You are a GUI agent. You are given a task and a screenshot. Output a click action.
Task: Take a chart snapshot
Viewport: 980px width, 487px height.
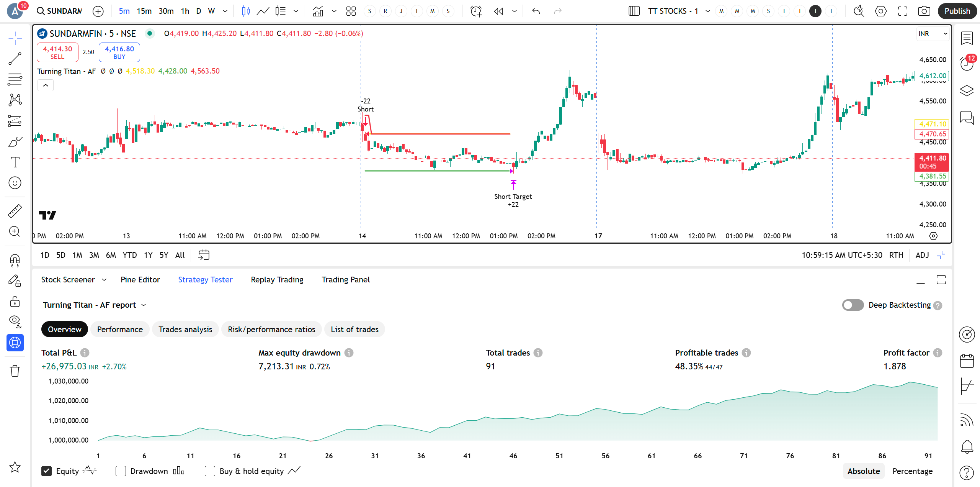click(924, 11)
